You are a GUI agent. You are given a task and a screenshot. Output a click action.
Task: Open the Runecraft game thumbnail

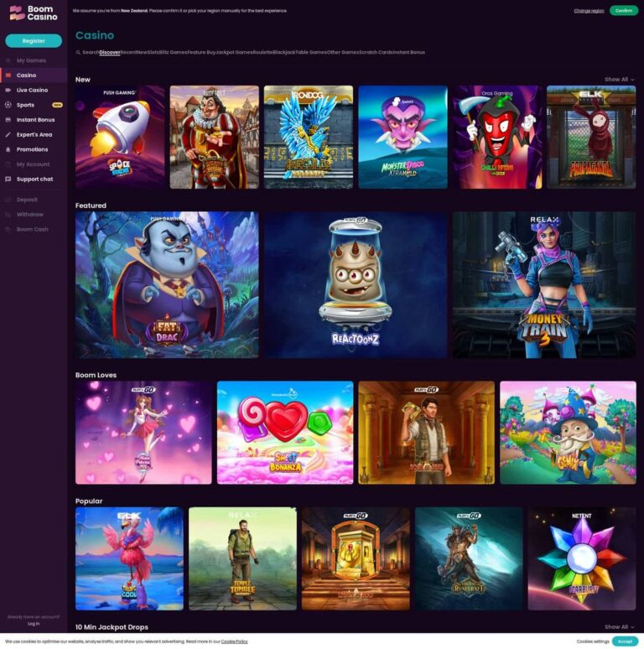(x=469, y=558)
